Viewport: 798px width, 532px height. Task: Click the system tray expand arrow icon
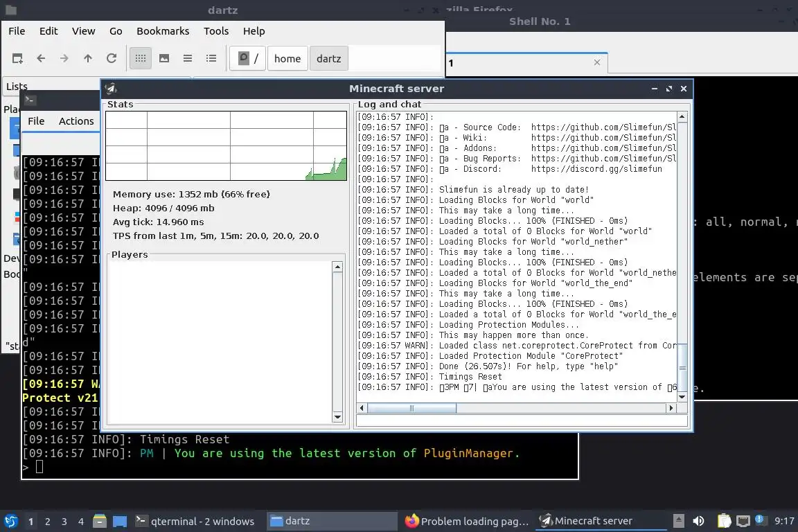(678, 521)
